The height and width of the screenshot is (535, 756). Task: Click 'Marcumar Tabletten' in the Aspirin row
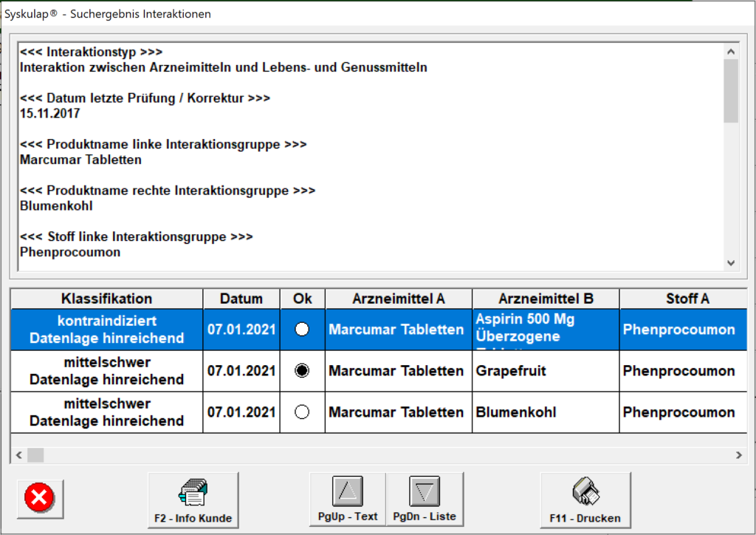399,330
